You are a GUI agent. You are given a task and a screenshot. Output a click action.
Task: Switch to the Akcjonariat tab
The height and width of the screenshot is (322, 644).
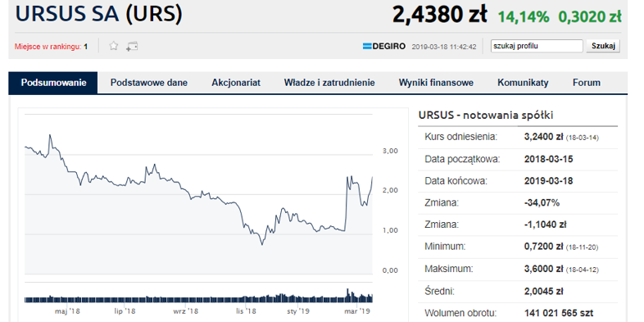236,83
